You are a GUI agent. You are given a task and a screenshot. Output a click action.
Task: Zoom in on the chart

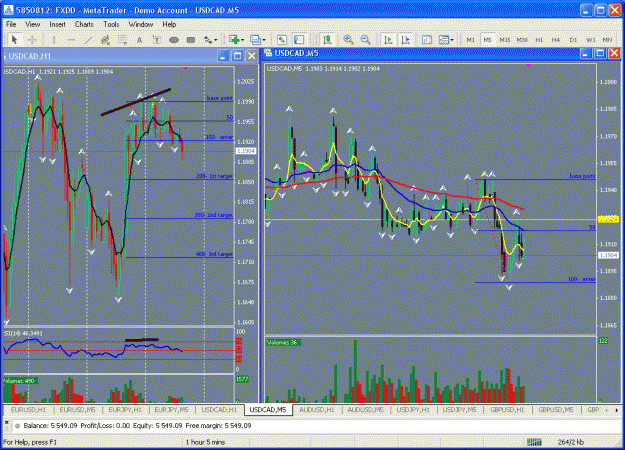[x=348, y=40]
